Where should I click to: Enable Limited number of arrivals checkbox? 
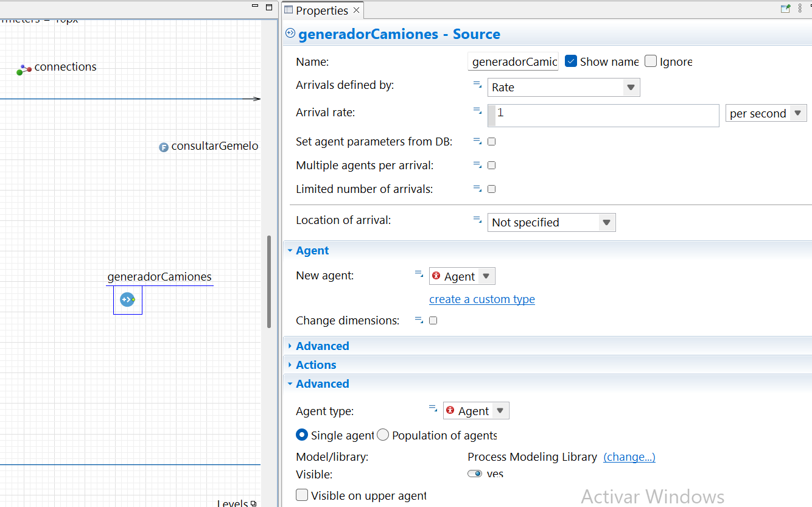click(492, 189)
